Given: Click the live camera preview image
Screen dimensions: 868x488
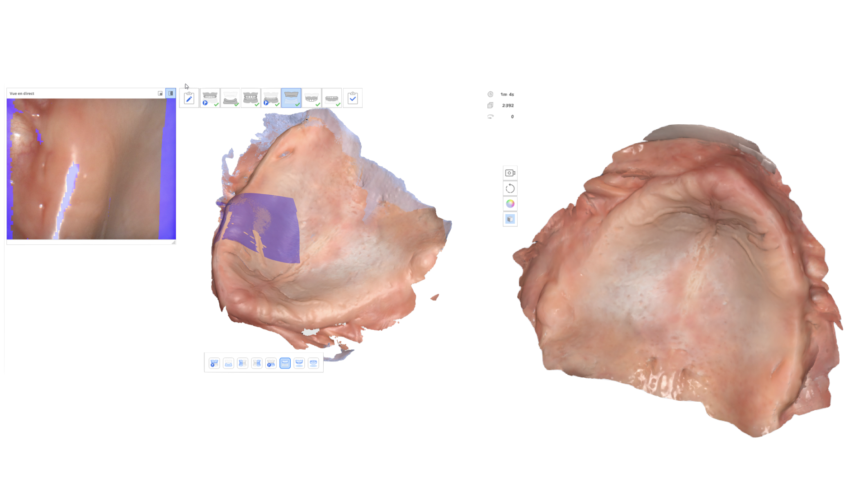Looking at the screenshot, I should pyautogui.click(x=91, y=169).
